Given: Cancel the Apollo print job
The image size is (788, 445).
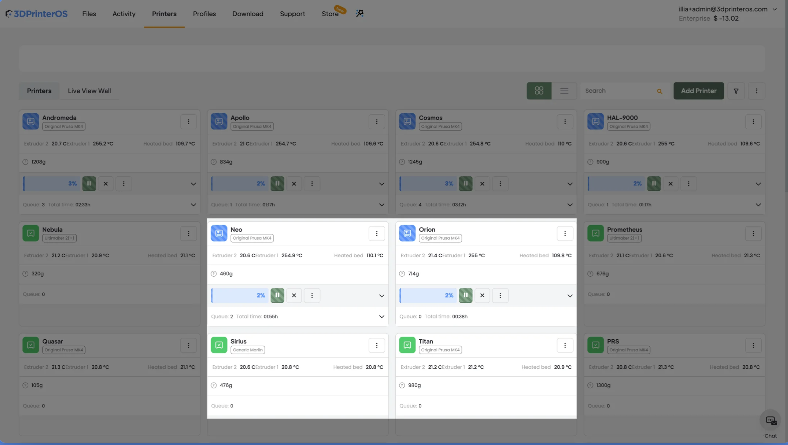Looking at the screenshot, I should click(294, 184).
